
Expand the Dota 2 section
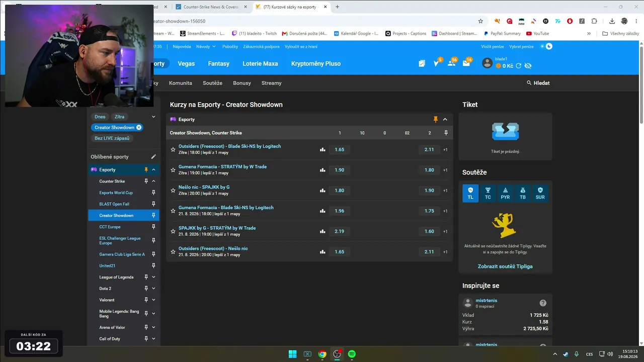153,289
